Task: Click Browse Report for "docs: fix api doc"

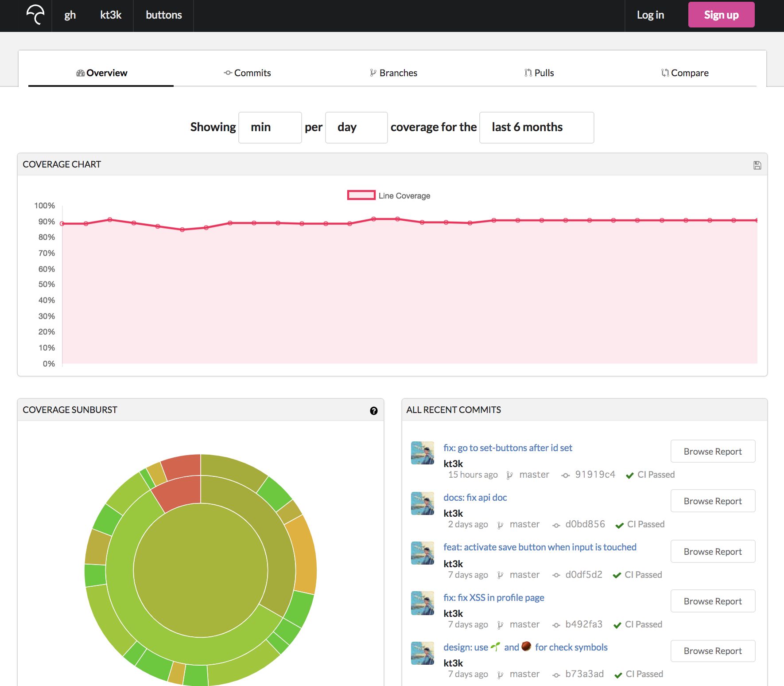Action: click(713, 501)
